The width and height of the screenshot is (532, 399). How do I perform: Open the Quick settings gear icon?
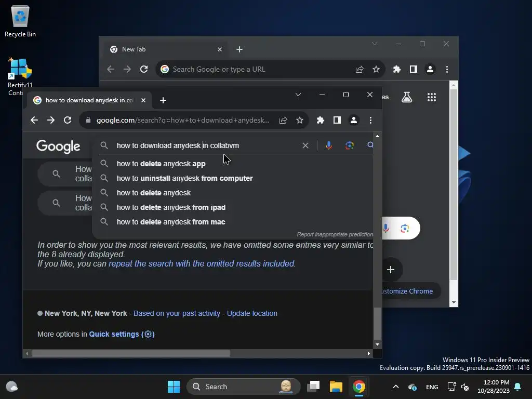[148, 334]
